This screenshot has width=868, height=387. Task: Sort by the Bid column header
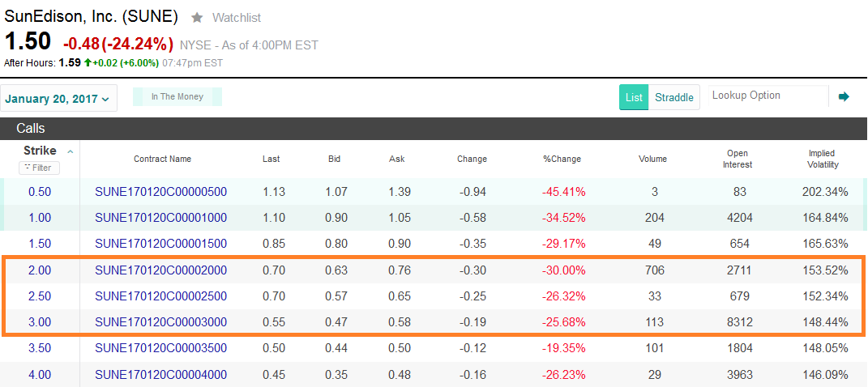coord(335,159)
